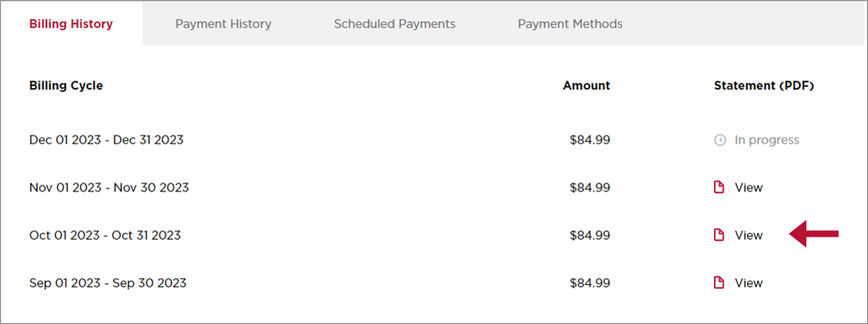This screenshot has height=324, width=868.
Task: Open the November statement via its View link
Action: point(749,187)
